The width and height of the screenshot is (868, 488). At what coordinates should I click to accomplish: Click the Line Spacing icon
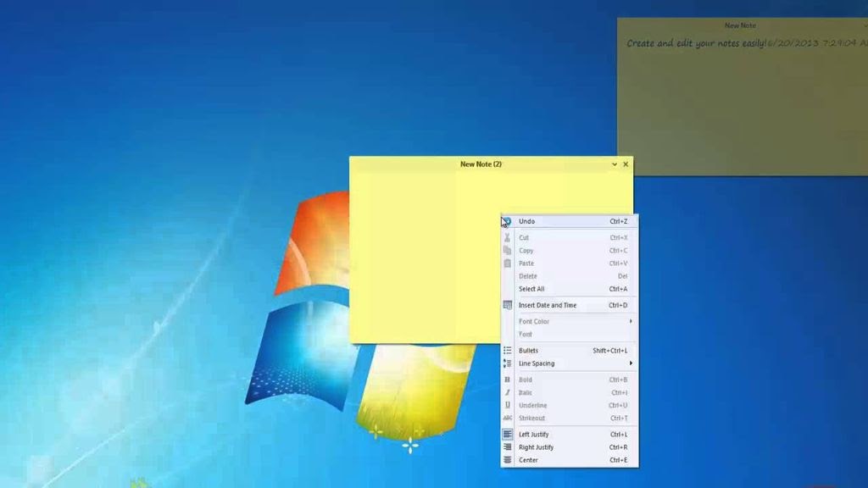(507, 363)
